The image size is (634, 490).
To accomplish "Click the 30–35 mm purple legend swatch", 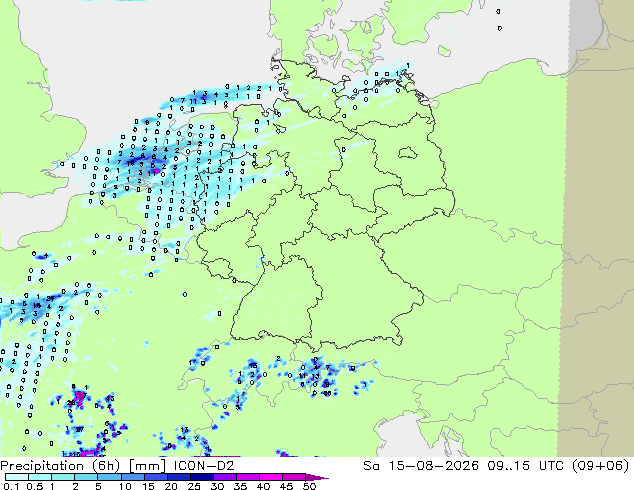I will [x=224, y=477].
